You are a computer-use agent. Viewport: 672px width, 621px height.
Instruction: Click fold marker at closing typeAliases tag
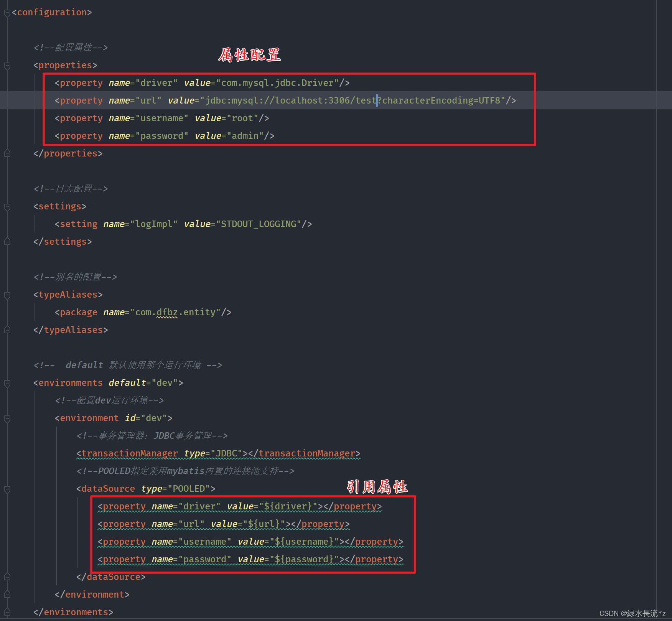pyautogui.click(x=7, y=330)
